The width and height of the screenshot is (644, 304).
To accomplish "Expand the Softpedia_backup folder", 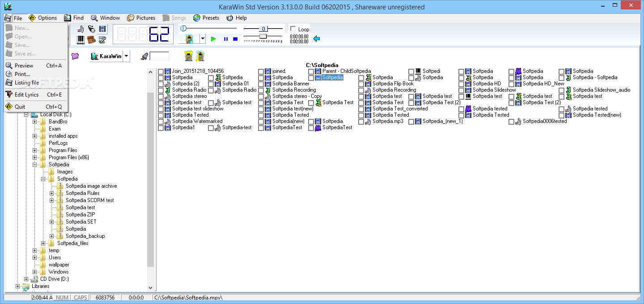I will pos(51,236).
